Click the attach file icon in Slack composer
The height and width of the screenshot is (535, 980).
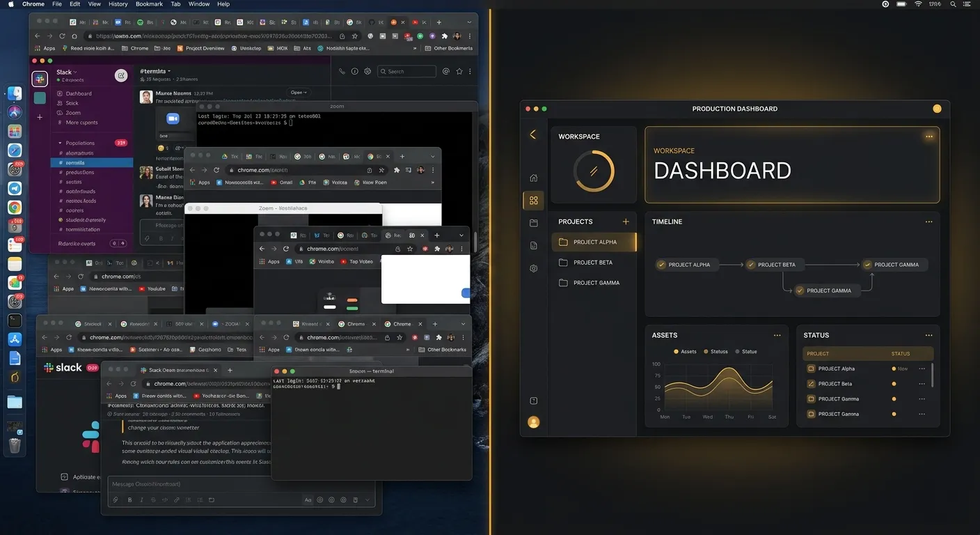pyautogui.click(x=116, y=499)
